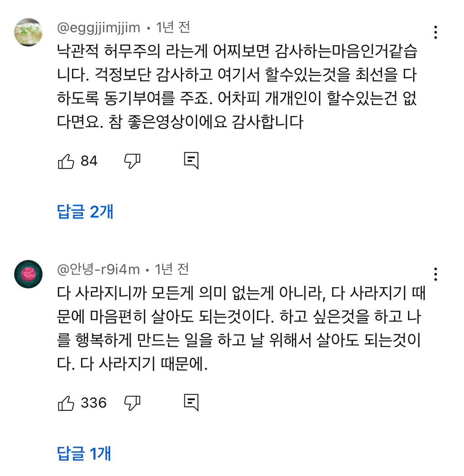The height and width of the screenshot is (476, 464).
Task: Click the dislike icon on @eggjjimjjim's comment
Action: pyautogui.click(x=131, y=160)
